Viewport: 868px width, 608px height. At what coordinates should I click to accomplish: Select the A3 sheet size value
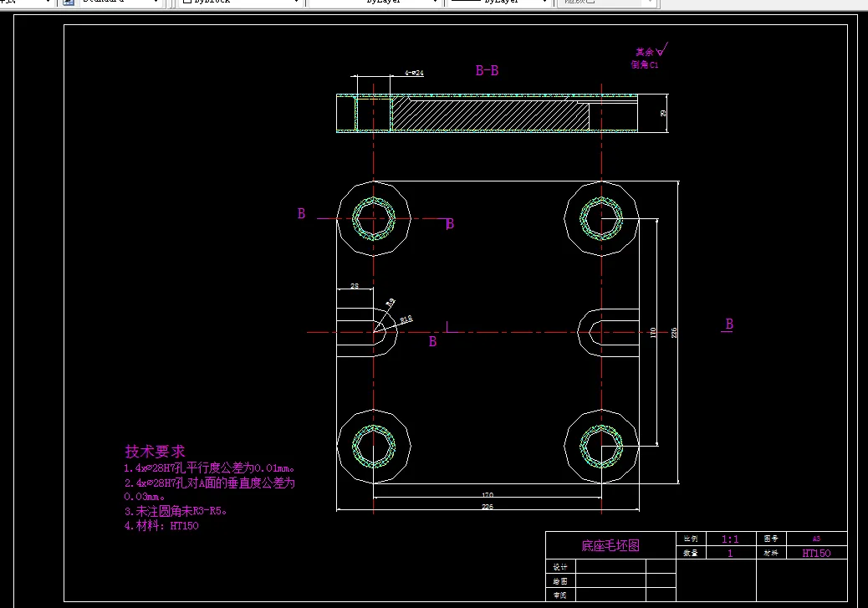[816, 539]
